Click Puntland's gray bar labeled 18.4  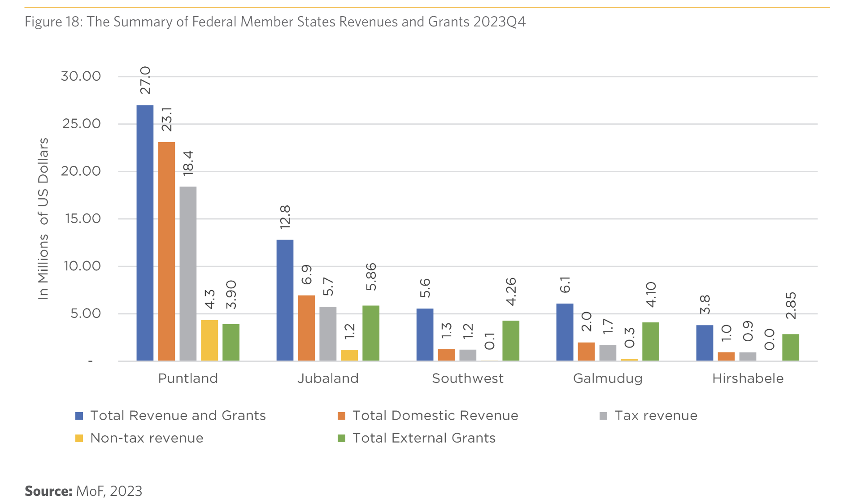point(188,274)
